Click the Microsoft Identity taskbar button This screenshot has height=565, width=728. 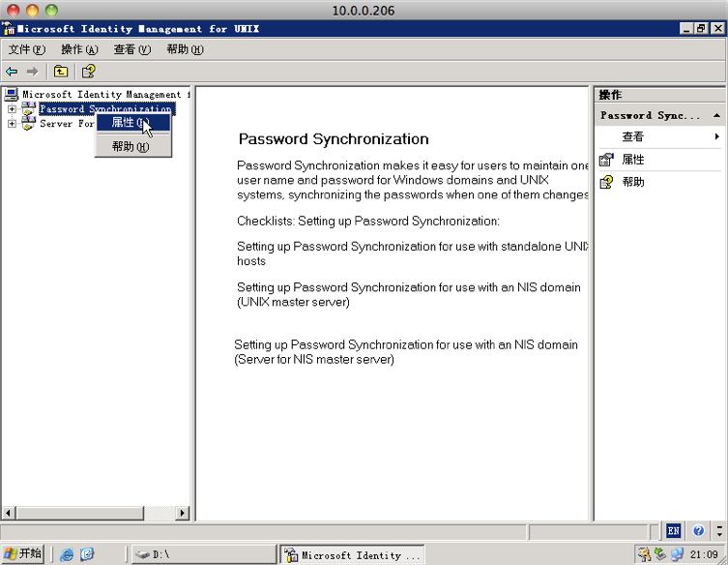coord(352,554)
